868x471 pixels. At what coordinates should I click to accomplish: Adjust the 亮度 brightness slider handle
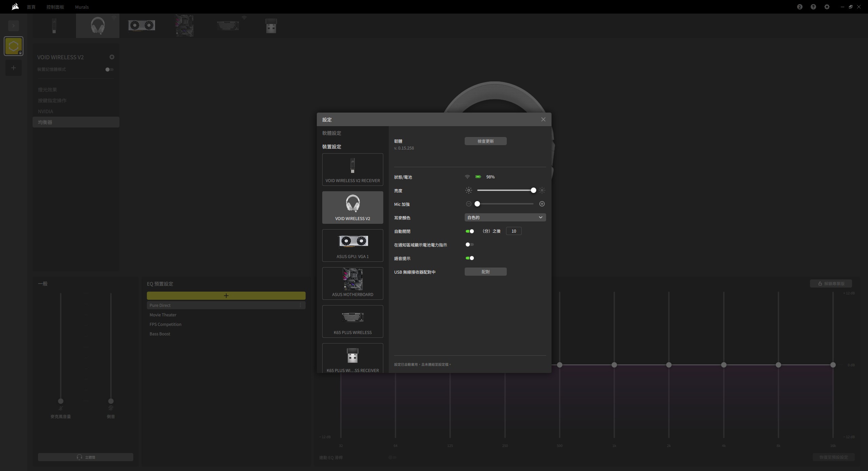(533, 190)
